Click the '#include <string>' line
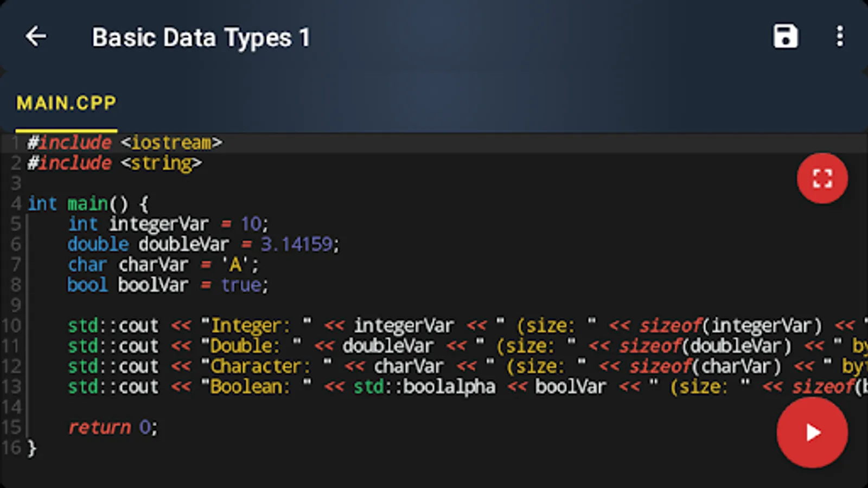Screen dimensions: 868x488 [114, 163]
